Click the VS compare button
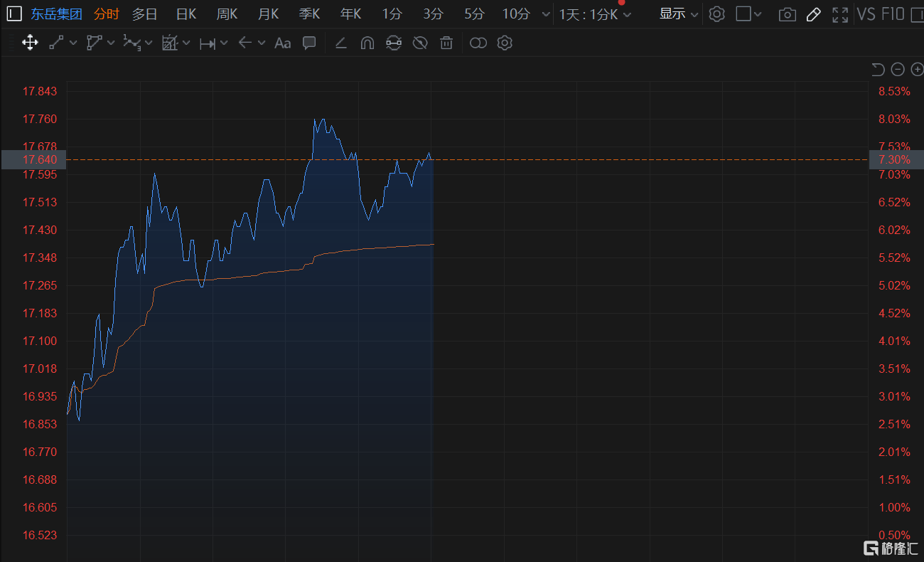 tap(866, 14)
